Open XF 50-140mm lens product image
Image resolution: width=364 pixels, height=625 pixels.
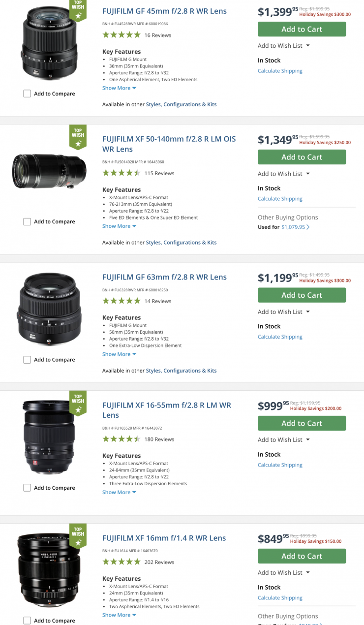click(x=49, y=171)
